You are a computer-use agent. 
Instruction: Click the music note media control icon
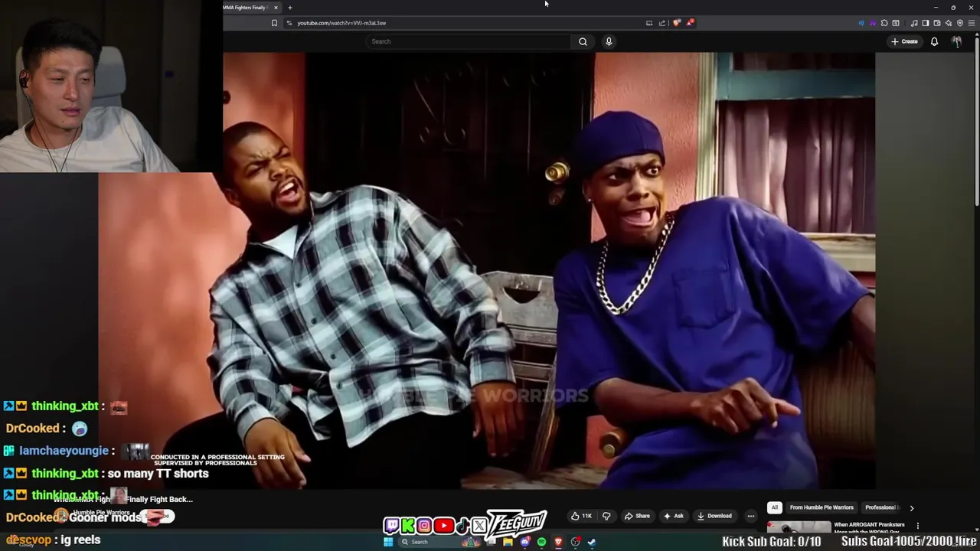914,23
